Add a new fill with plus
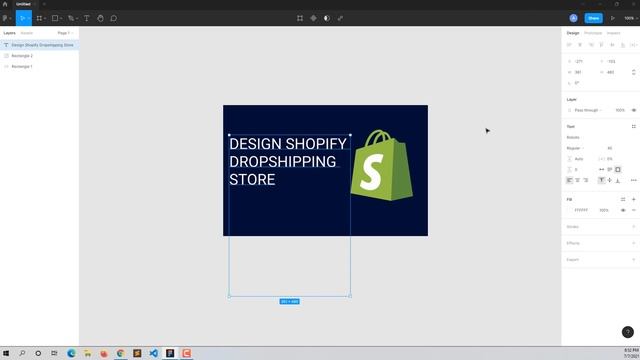The image size is (640, 360). (x=634, y=200)
